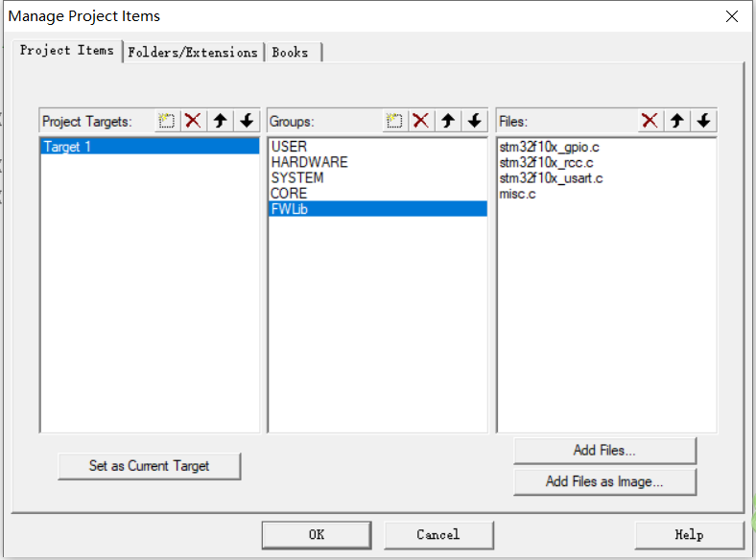Move project target down
This screenshot has width=756, height=560.
pyautogui.click(x=247, y=121)
